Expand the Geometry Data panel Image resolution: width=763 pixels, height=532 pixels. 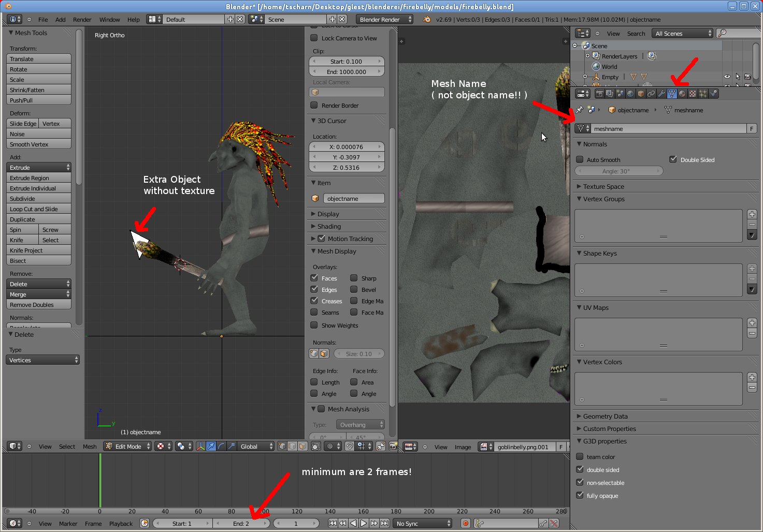point(605,416)
